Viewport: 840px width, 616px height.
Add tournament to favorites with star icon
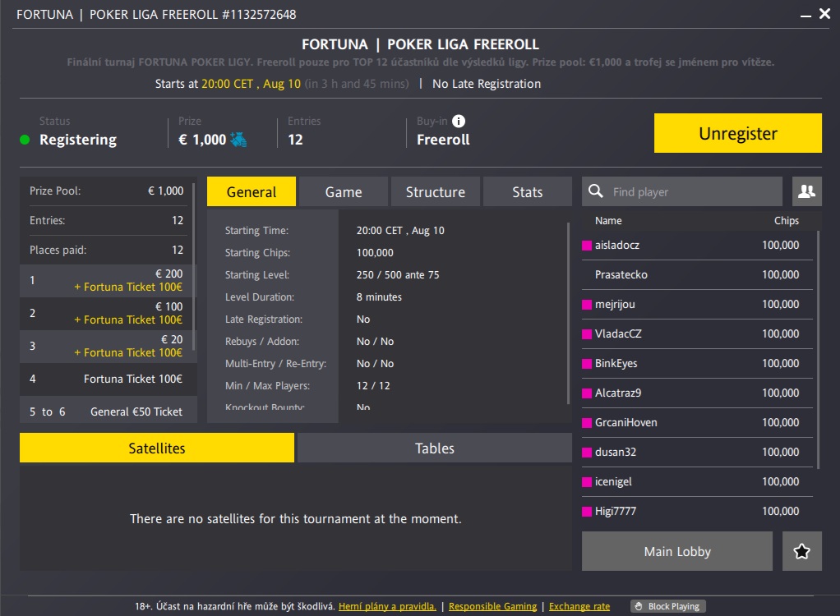click(802, 551)
